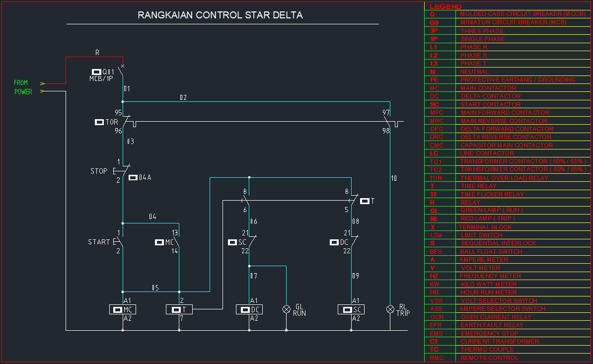Click the arrow beside the FROM label
Image resolution: width=593 pixels, height=364 pixels.
point(43,83)
